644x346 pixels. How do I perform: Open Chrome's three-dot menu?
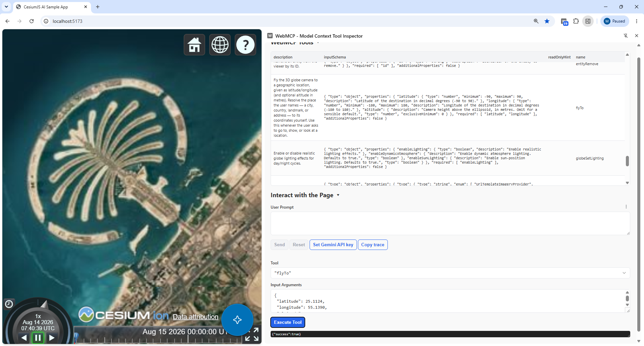[x=637, y=21]
